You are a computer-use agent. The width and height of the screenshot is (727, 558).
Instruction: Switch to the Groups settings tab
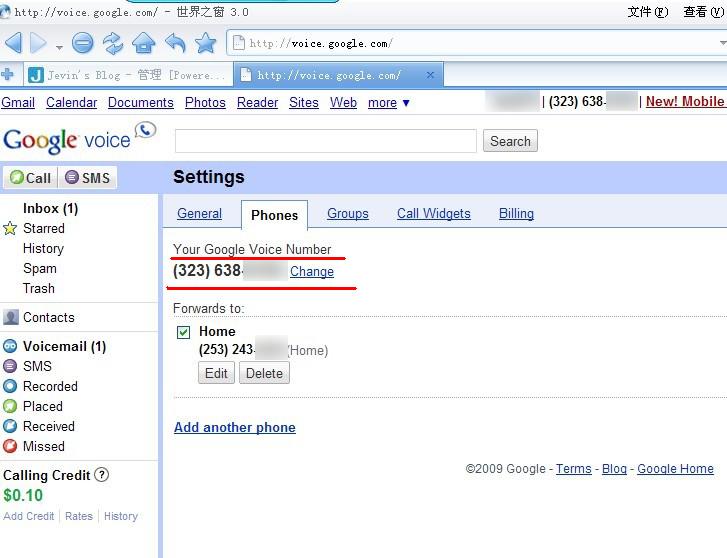[348, 213]
